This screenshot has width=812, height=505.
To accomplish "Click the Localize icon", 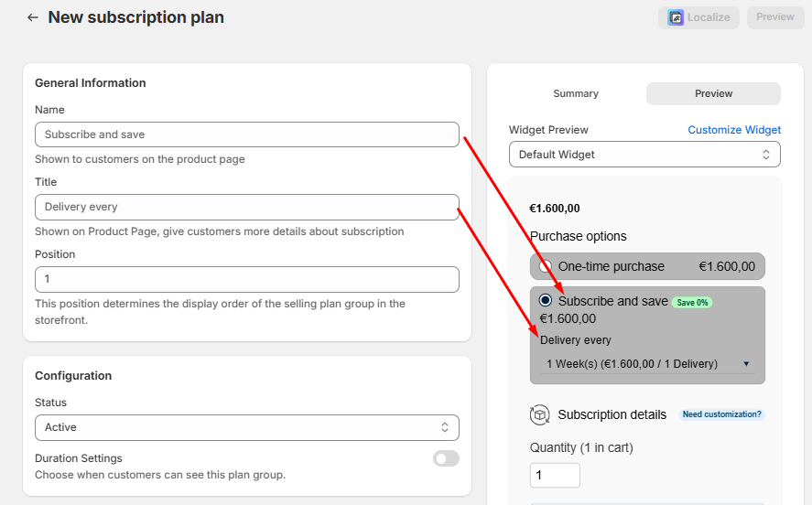I will 677,17.
